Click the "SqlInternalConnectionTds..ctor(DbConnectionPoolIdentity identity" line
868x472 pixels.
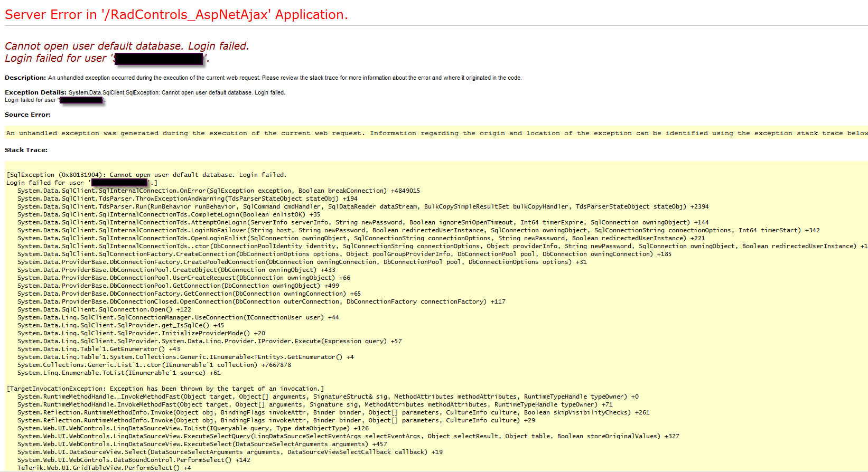click(443, 246)
